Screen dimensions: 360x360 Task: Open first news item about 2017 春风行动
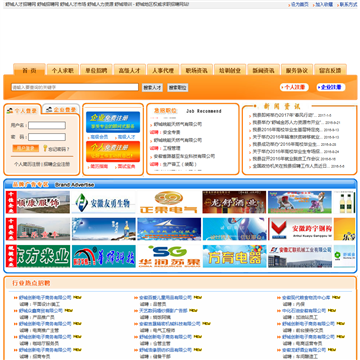[283, 115]
